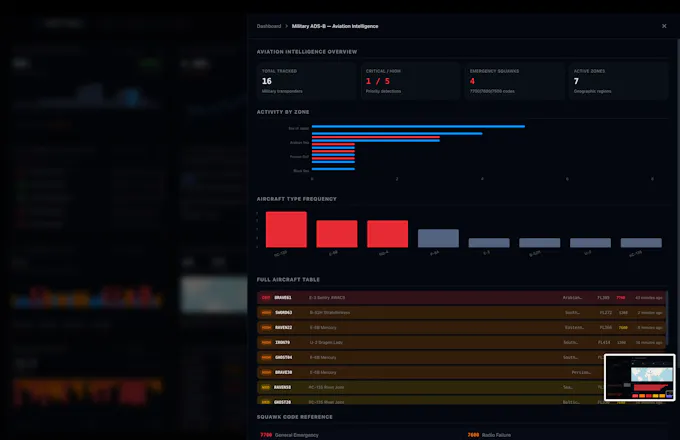Image resolution: width=680 pixels, height=440 pixels.
Task: Select the 7600 Radio Failure reference
Action: (x=489, y=435)
